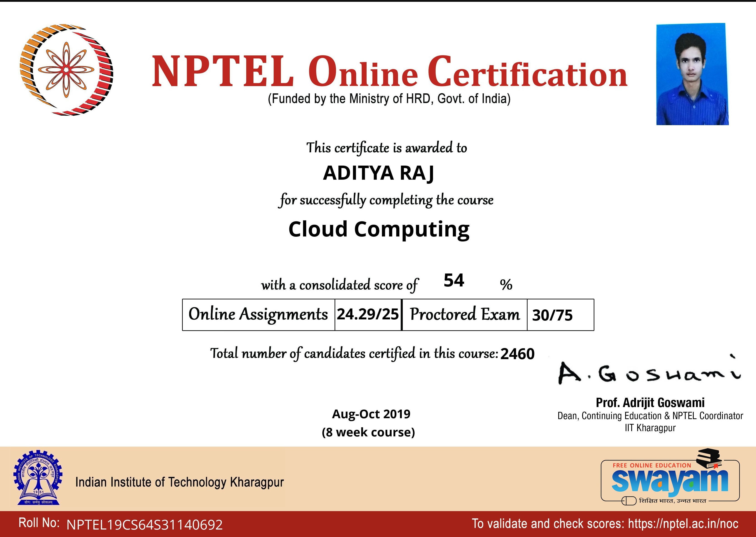Click "This certificate is awarded to" line
The height and width of the screenshot is (537, 756).
386,148
